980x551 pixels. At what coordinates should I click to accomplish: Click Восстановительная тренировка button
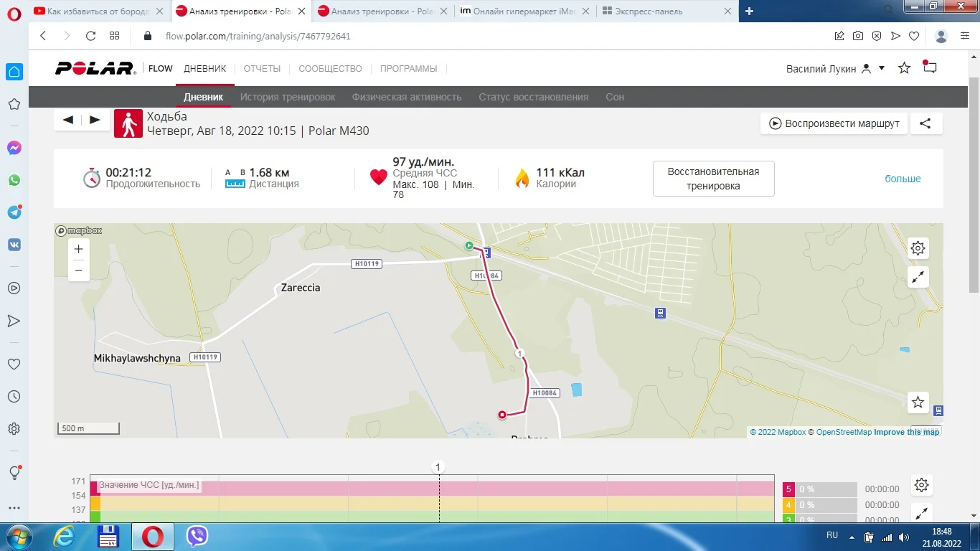click(713, 179)
